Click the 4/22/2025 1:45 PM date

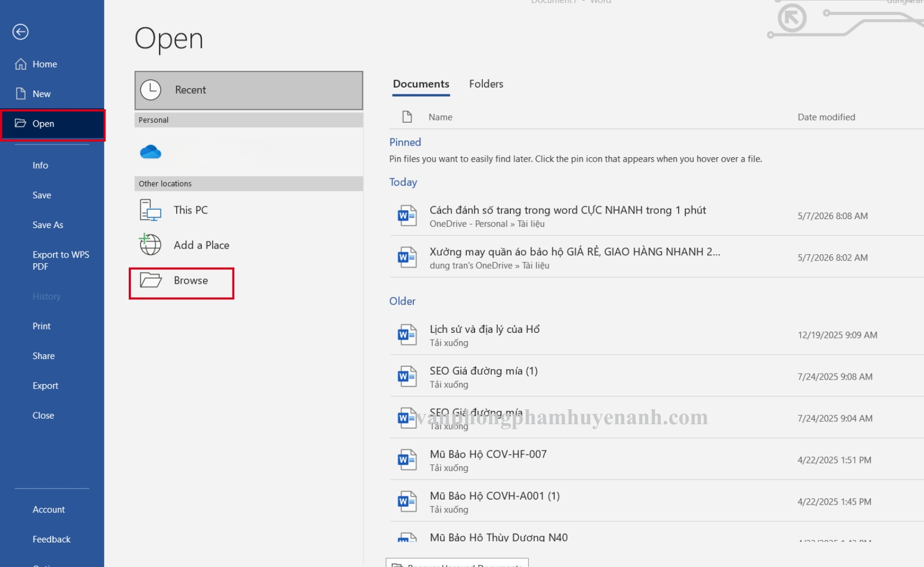(x=834, y=502)
